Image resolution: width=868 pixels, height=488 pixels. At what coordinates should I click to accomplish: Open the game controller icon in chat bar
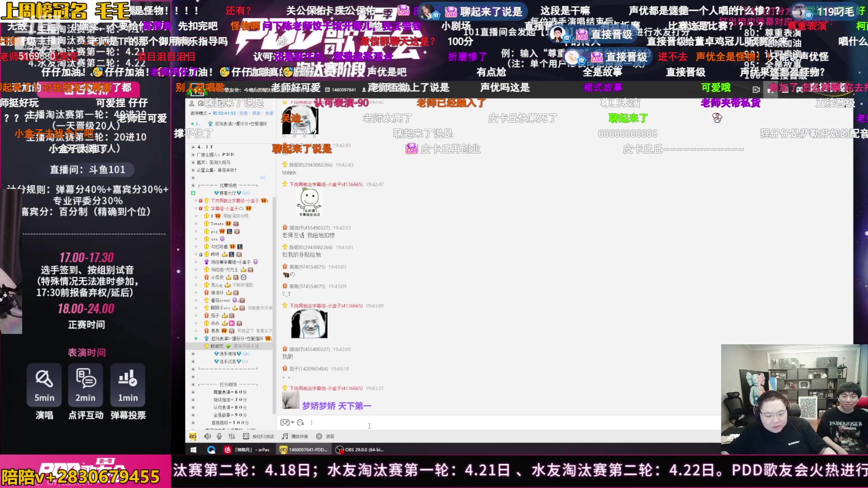coord(285,422)
